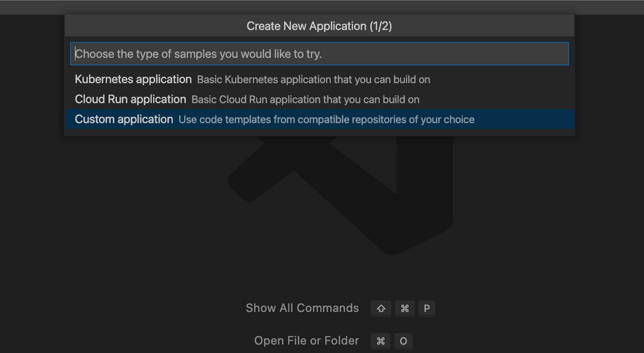The height and width of the screenshot is (353, 644).
Task: Open Show All Commands palette
Action: [x=303, y=308]
